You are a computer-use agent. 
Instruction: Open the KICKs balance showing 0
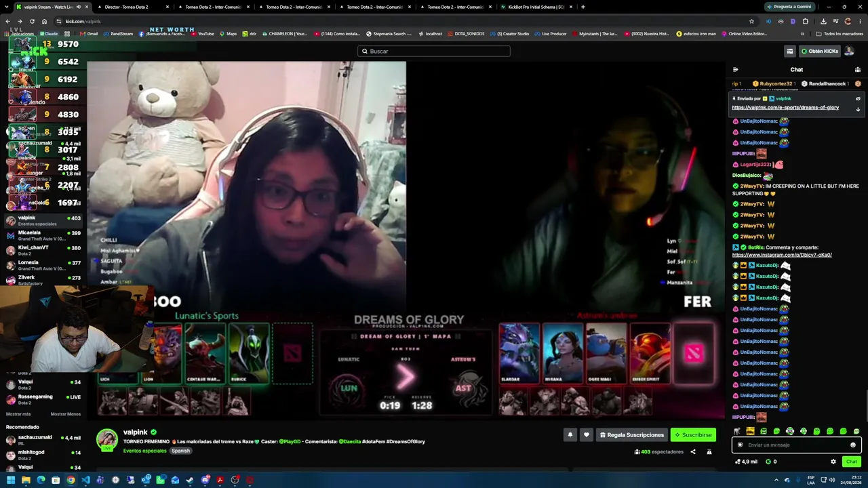pos(771,462)
